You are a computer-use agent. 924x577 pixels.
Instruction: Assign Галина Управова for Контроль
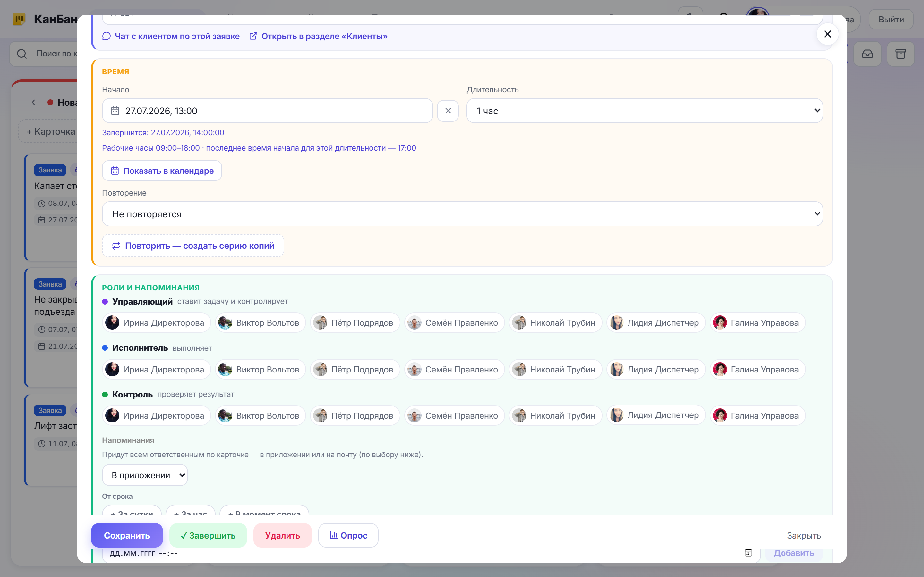point(757,415)
